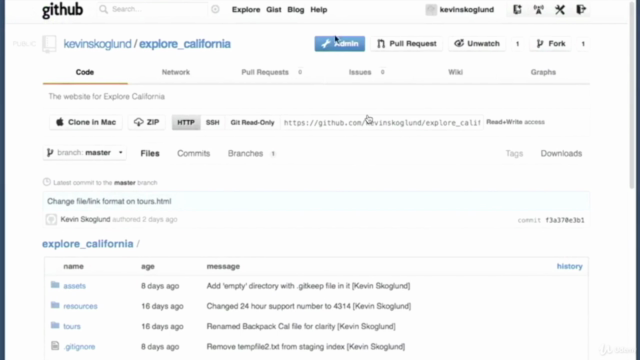Click Kevin Skoglund commit author avatar
Image resolution: width=640 pixels, height=360 pixels.
(x=51, y=220)
